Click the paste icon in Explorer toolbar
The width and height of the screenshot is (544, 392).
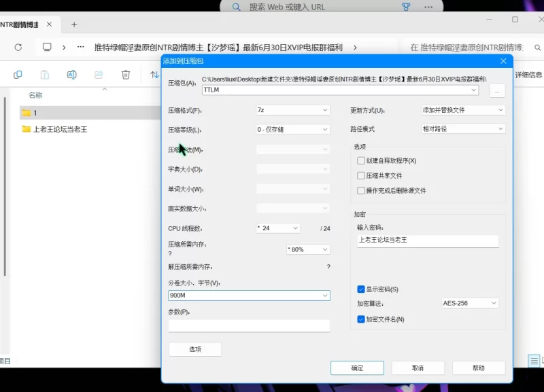pos(45,75)
